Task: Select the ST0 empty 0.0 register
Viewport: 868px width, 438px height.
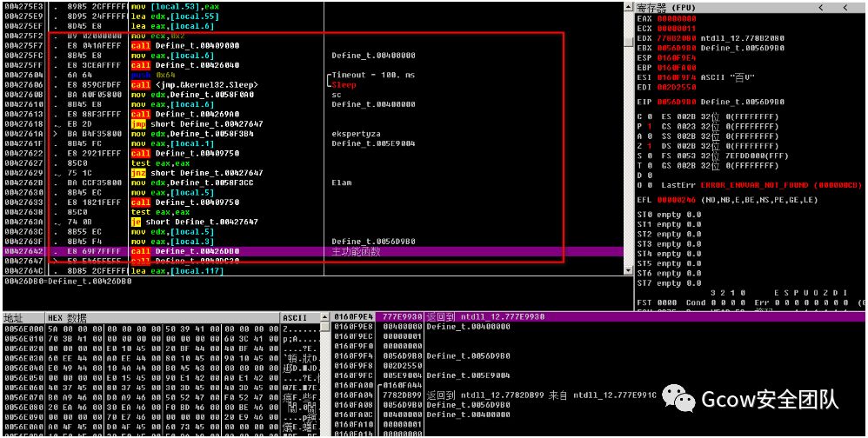Action: pos(670,215)
